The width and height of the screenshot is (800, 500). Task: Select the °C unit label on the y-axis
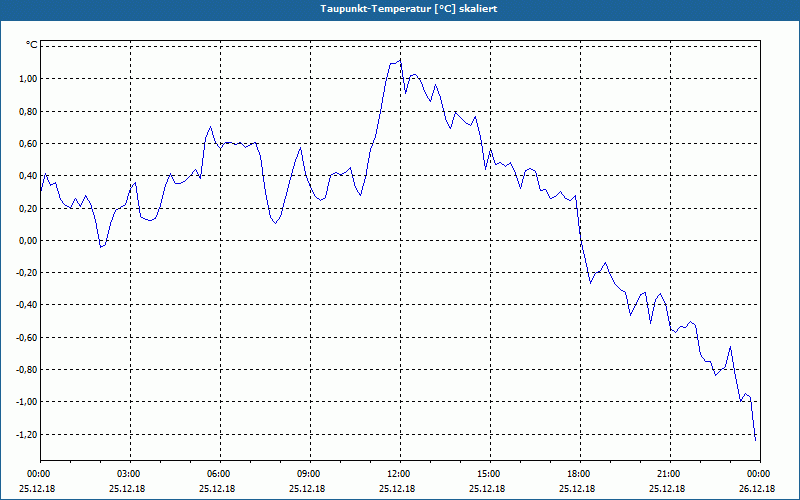(32, 45)
